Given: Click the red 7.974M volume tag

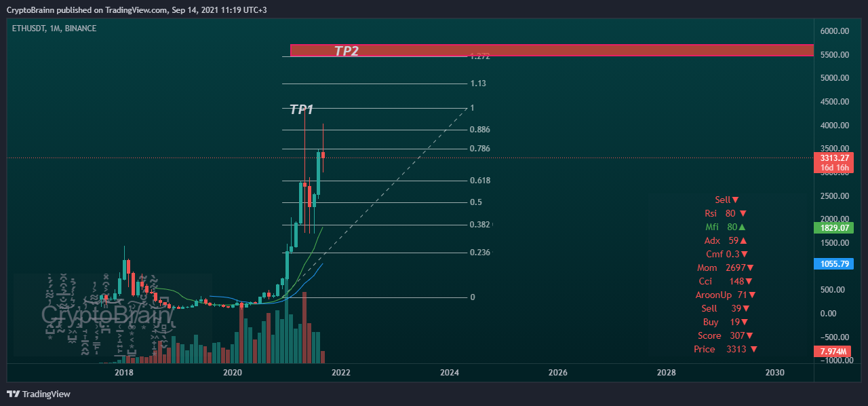Looking at the screenshot, I should tap(832, 352).
